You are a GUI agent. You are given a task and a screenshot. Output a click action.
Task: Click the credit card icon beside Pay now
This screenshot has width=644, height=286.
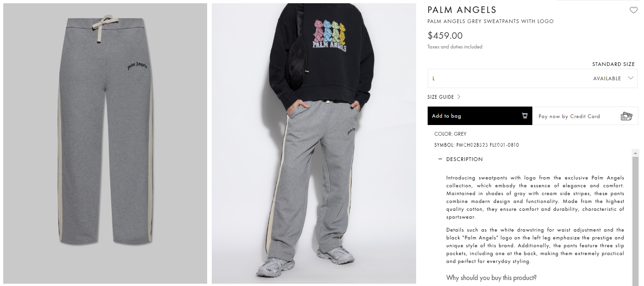626,116
